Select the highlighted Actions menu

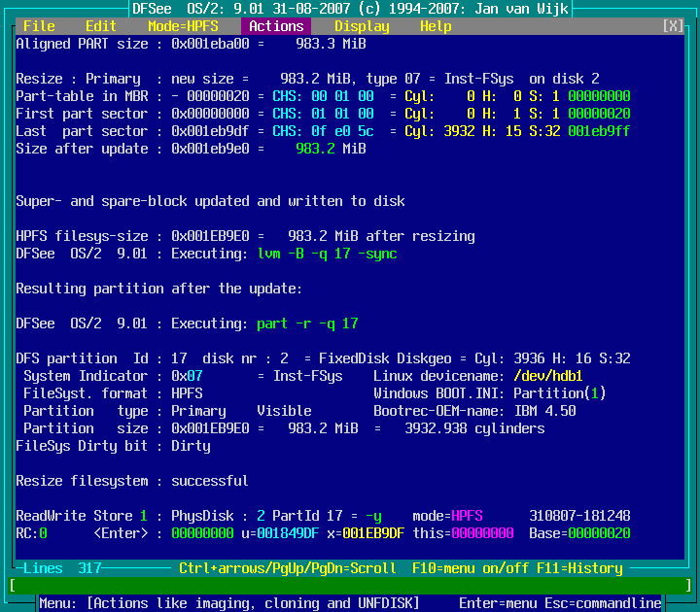276,26
